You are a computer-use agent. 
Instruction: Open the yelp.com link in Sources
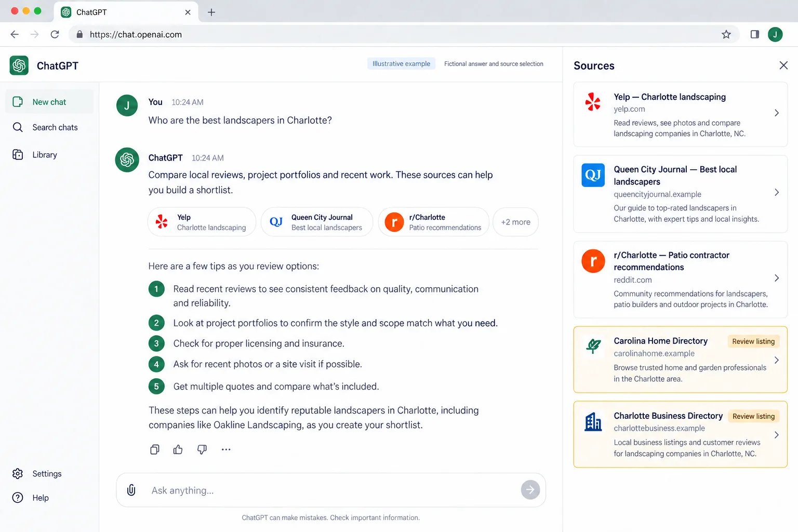coord(629,109)
